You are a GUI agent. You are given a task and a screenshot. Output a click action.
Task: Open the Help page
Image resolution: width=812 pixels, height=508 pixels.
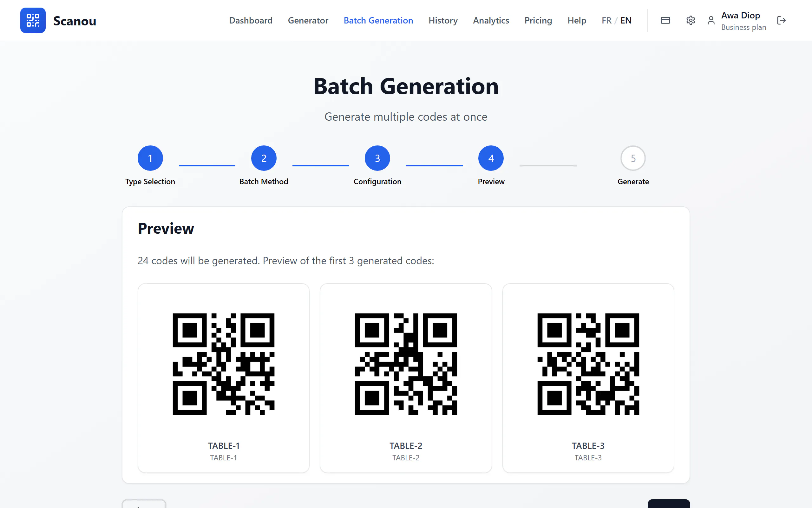click(x=577, y=21)
